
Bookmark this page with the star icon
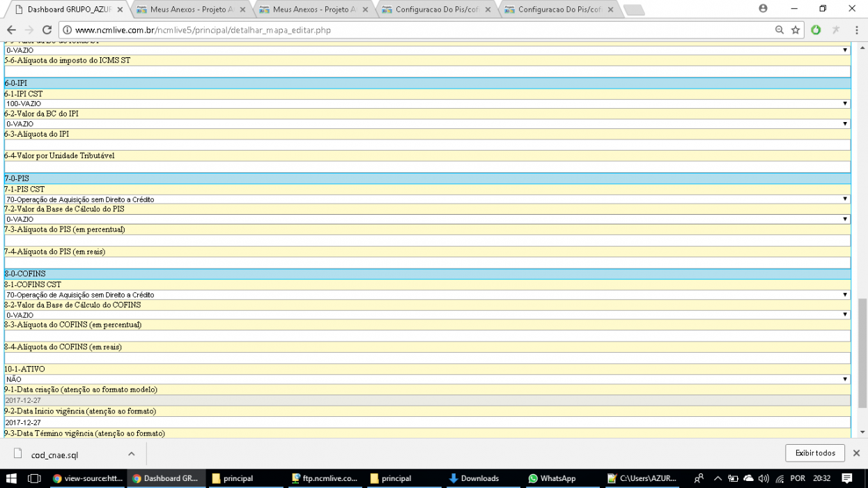tap(796, 30)
